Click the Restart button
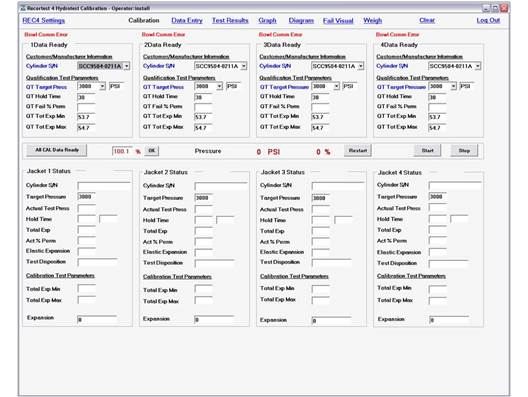 tap(358, 151)
